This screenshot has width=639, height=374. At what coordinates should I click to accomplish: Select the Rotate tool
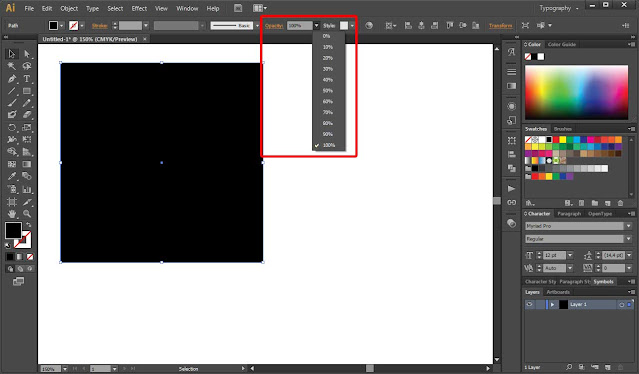tap(11, 128)
